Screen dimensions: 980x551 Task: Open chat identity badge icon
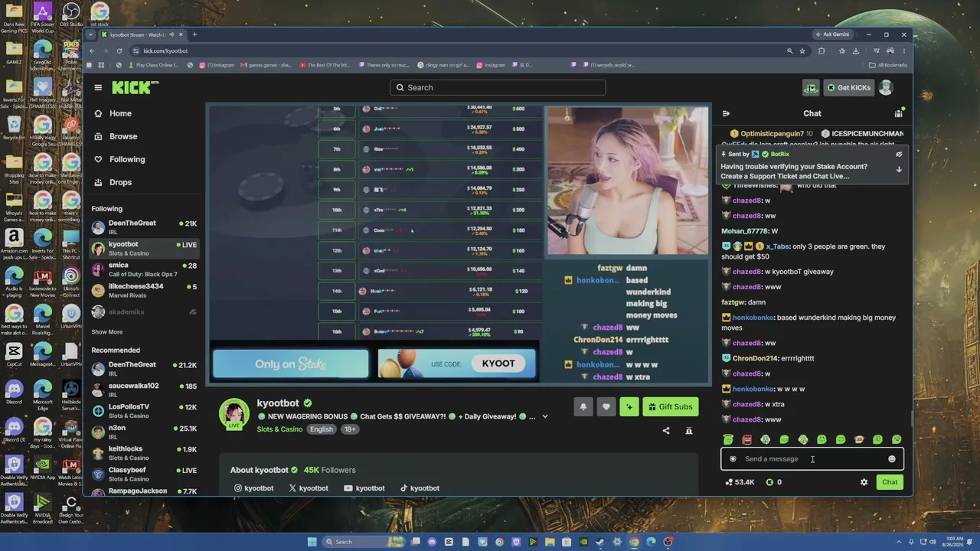pyautogui.click(x=733, y=459)
